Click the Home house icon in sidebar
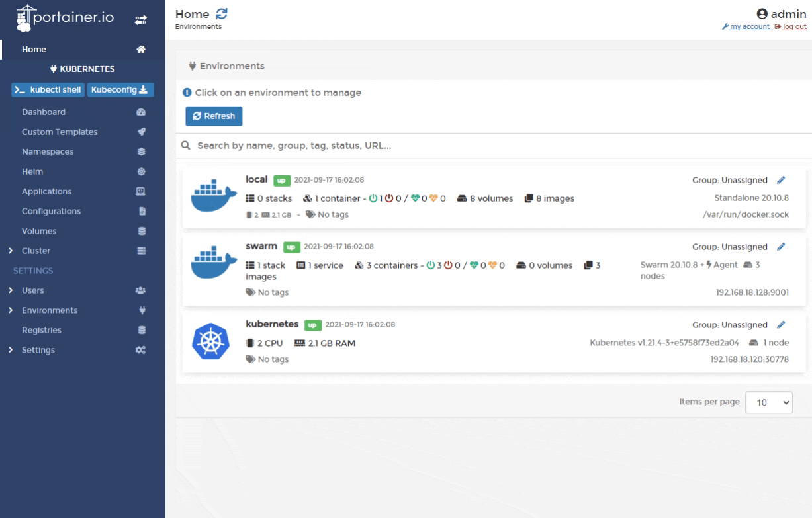Image resolution: width=812 pixels, height=518 pixels. tap(140, 49)
